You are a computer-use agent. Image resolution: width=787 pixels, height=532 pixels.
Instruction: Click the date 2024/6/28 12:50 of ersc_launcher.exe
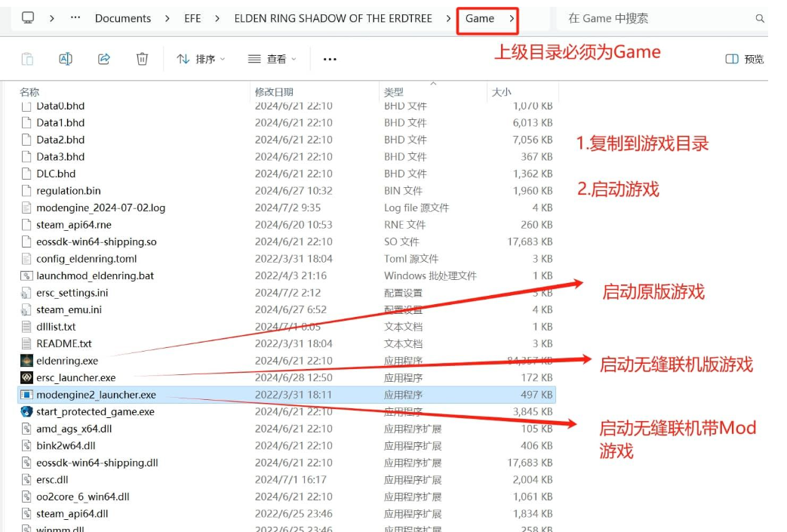pos(293,377)
